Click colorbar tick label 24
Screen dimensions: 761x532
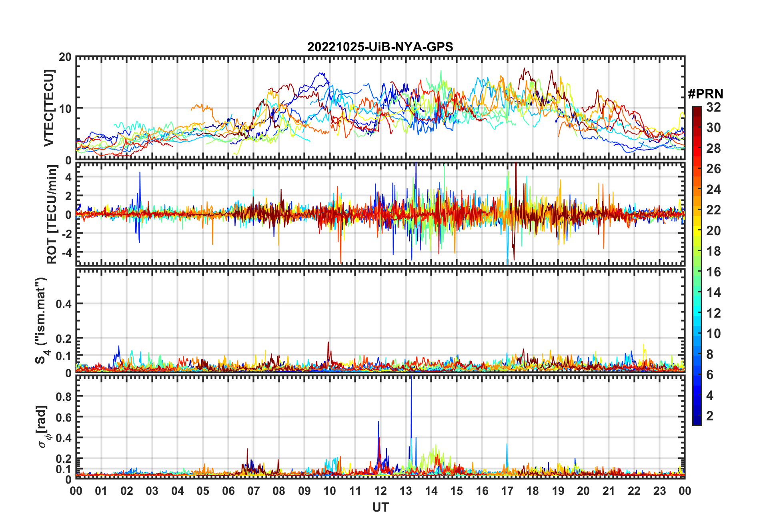[713, 190]
